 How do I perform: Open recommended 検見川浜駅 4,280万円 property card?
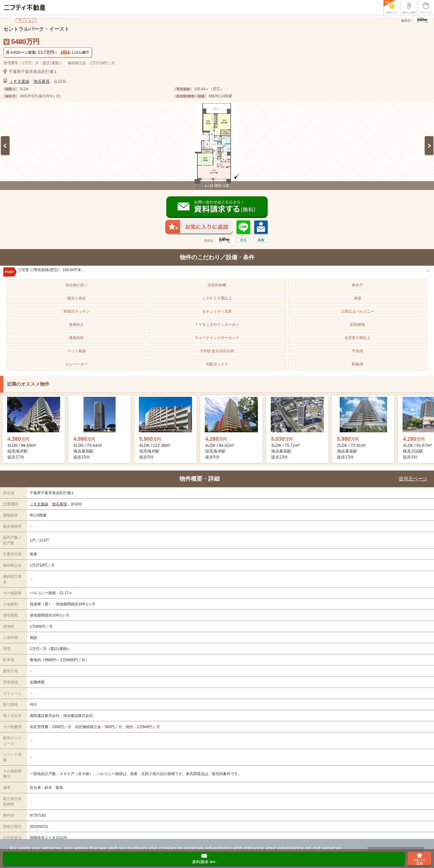(416, 429)
